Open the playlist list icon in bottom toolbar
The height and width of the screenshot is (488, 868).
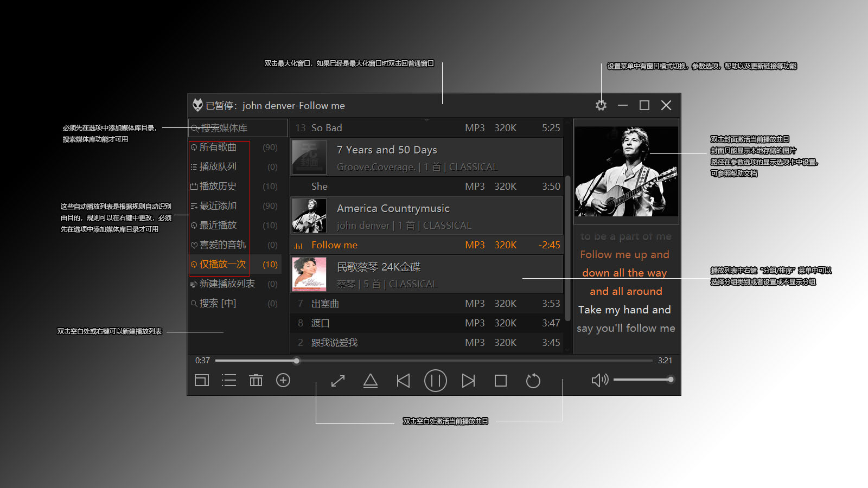(x=229, y=380)
